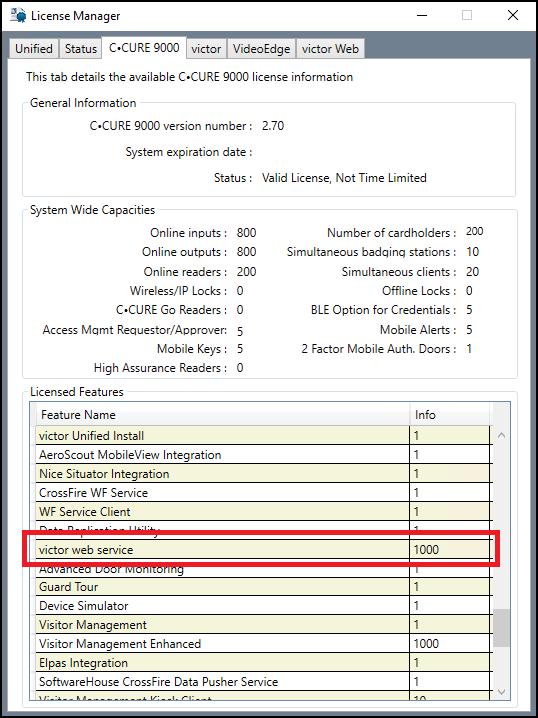Select the Guard Tour feature row
The height and width of the screenshot is (718, 538).
click(x=264, y=587)
